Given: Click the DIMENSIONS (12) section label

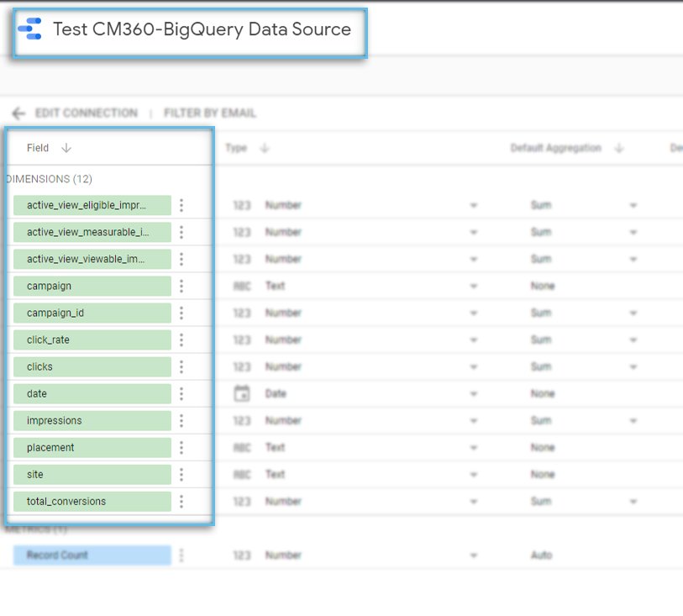Looking at the screenshot, I should 50,179.
